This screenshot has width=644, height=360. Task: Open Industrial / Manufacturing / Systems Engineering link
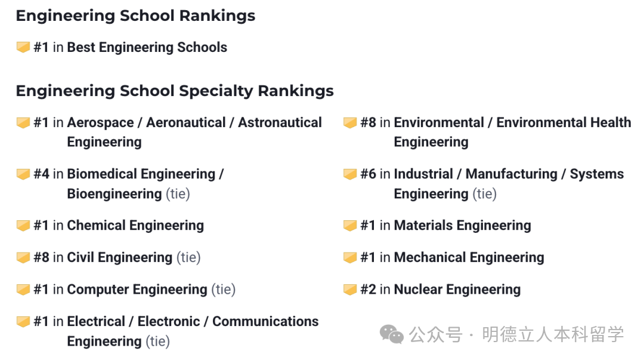pyautogui.click(x=509, y=184)
